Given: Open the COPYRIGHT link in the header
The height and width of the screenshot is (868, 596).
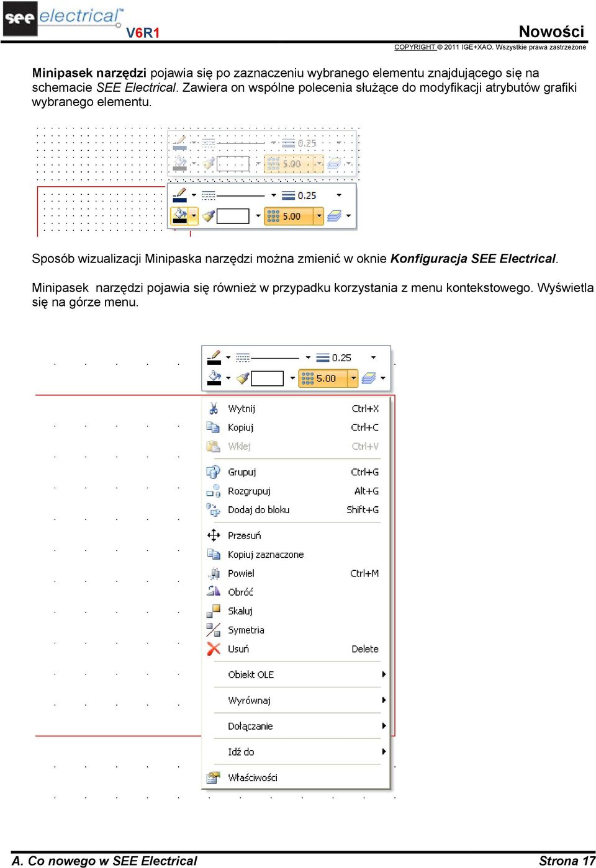Looking at the screenshot, I should point(415,47).
